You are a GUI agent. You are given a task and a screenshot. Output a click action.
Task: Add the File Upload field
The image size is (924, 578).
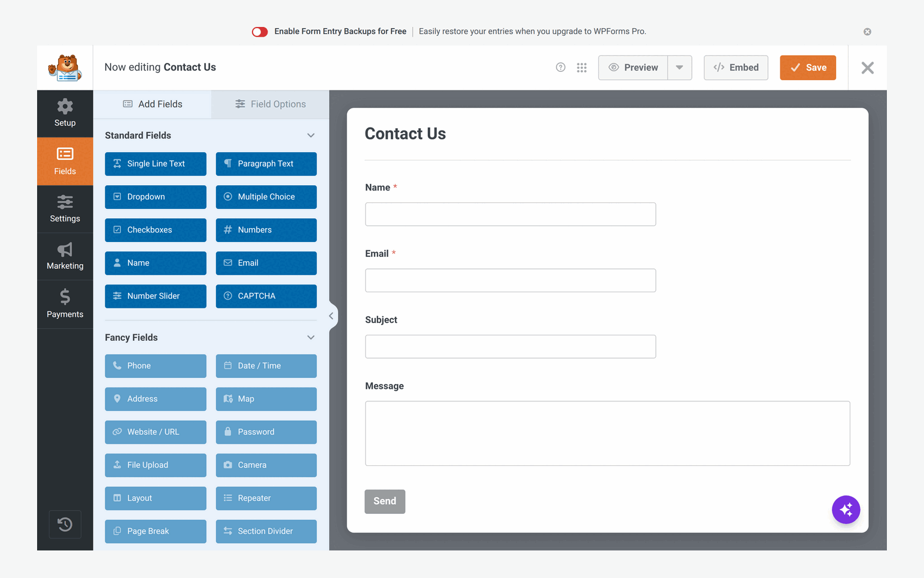(156, 465)
